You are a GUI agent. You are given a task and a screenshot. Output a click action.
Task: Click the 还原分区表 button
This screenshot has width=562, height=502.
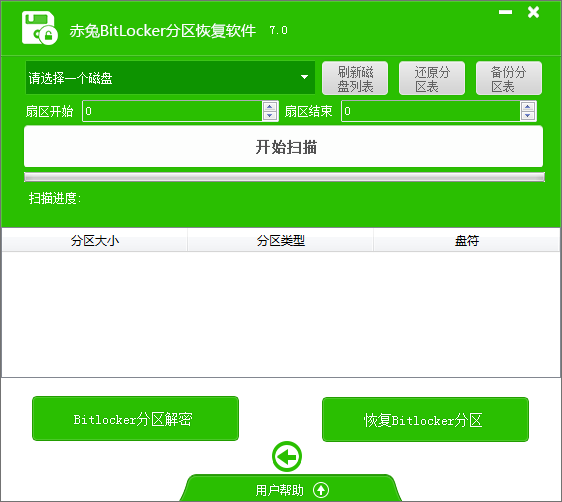tap(432, 78)
